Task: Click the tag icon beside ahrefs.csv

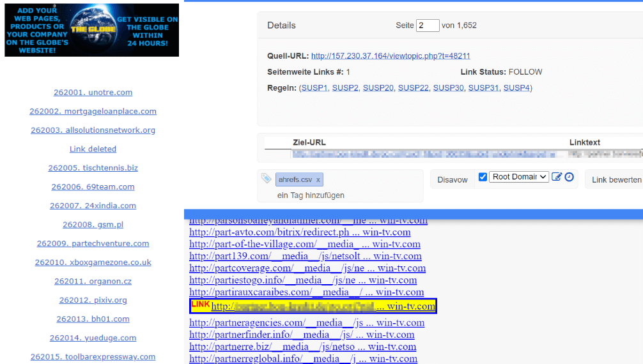Action: click(266, 178)
